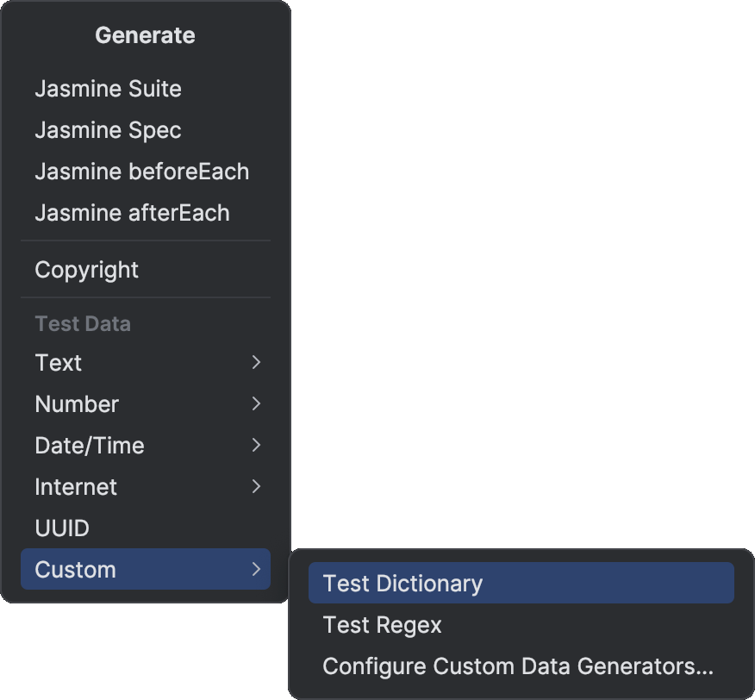Open Configure Custom Data Generators dialog

[x=517, y=666]
